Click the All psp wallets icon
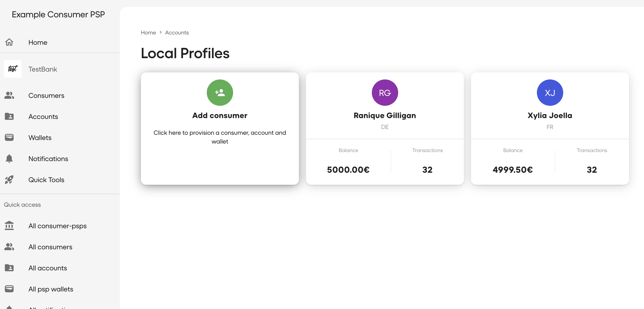Screen dimensions: 644x309 tap(9, 289)
